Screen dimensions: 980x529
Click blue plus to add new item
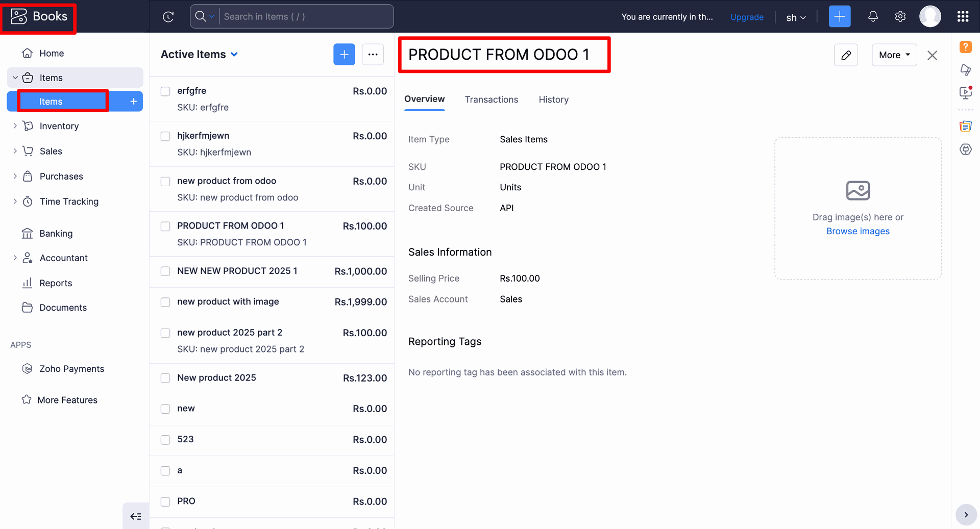344,55
